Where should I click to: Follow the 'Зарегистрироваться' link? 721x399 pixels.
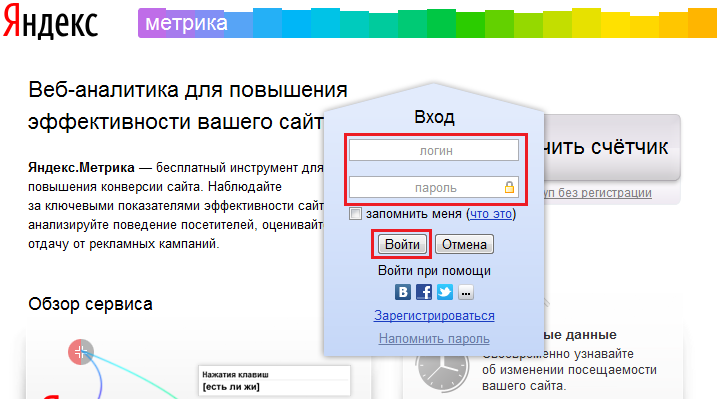coord(434,316)
